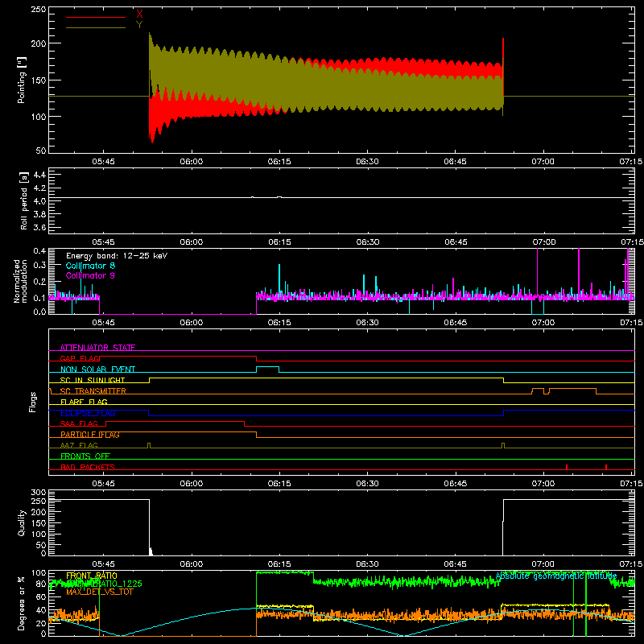644x644 pixels.
Task: Click 06:00 tick under the Pointing plot
Action: tap(192, 162)
